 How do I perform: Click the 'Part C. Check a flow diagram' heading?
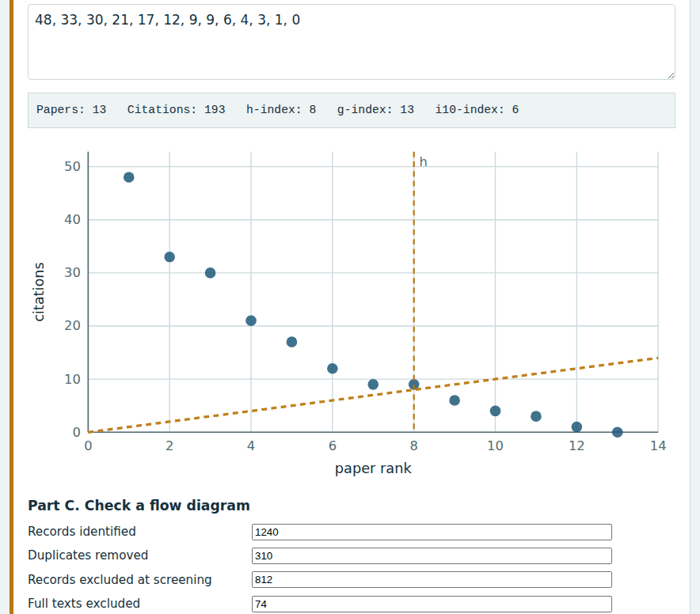tap(139, 506)
